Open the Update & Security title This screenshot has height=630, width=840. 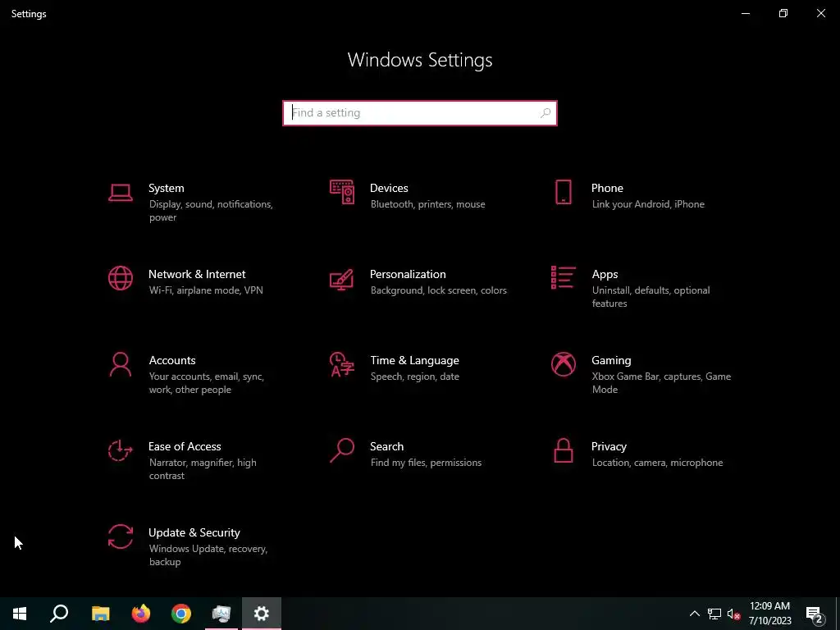[194, 532]
